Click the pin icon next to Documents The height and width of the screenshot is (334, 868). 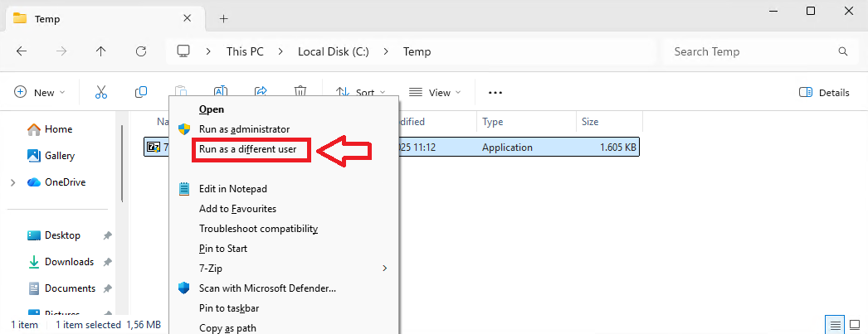[107, 288]
